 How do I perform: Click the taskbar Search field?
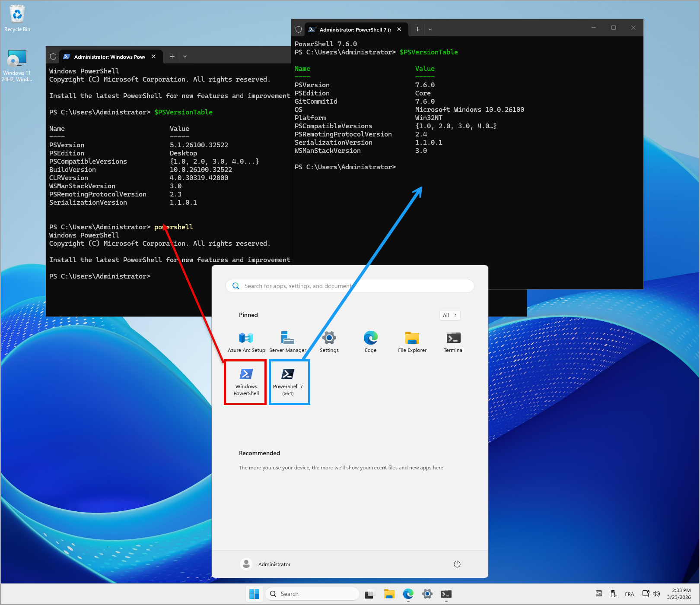[x=312, y=594]
